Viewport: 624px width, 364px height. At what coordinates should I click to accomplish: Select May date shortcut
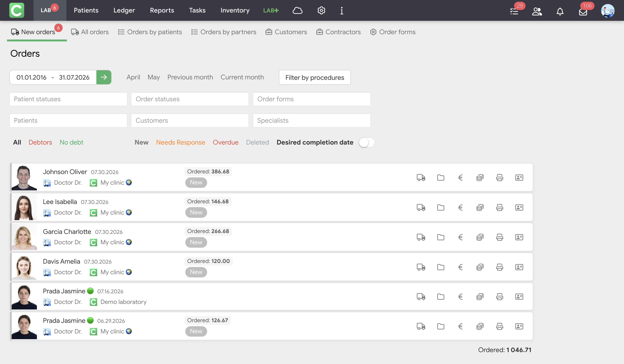(153, 77)
